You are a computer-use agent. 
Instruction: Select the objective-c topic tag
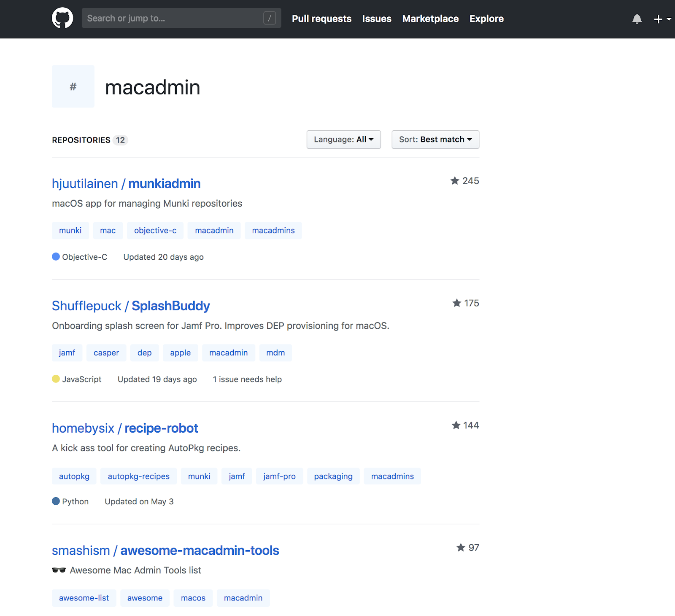[155, 231]
